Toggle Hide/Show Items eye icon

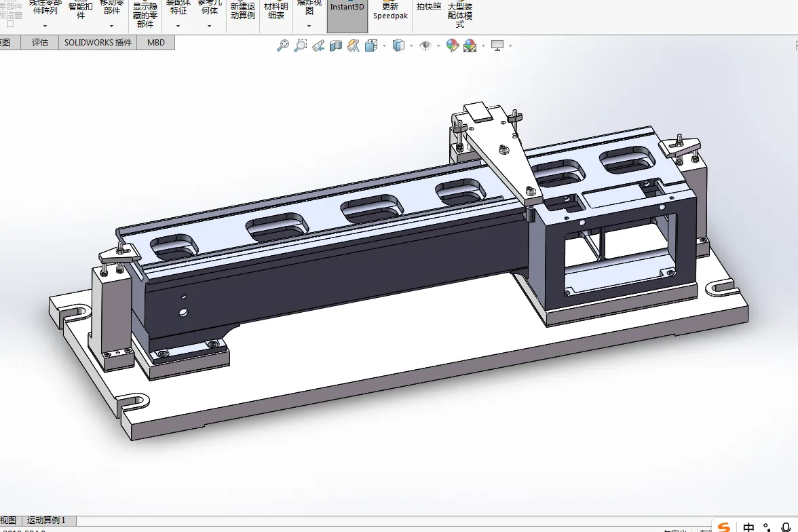point(425,46)
